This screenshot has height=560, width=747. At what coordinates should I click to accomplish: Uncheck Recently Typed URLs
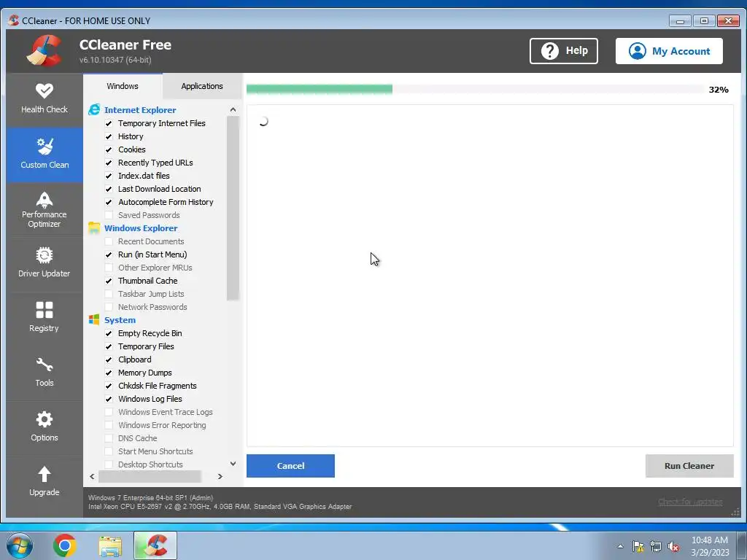[109, 163]
